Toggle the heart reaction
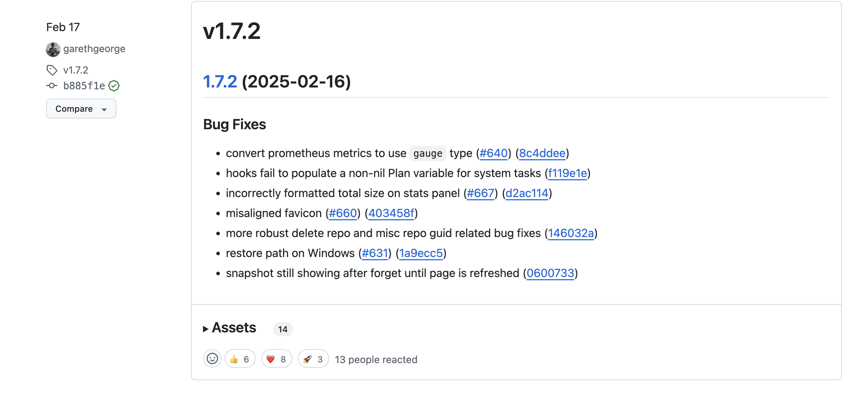 [x=277, y=359]
